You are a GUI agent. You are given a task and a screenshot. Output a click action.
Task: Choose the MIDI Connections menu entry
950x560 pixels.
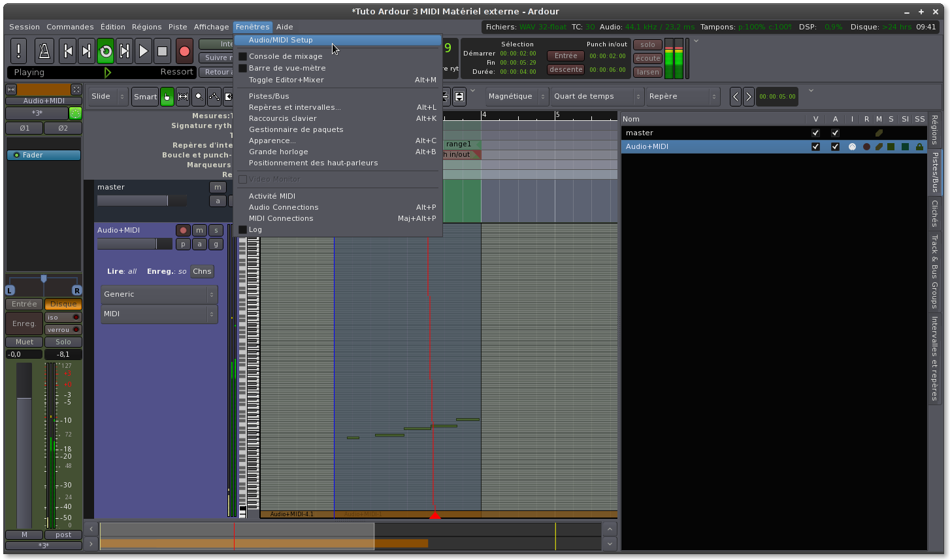coord(281,218)
